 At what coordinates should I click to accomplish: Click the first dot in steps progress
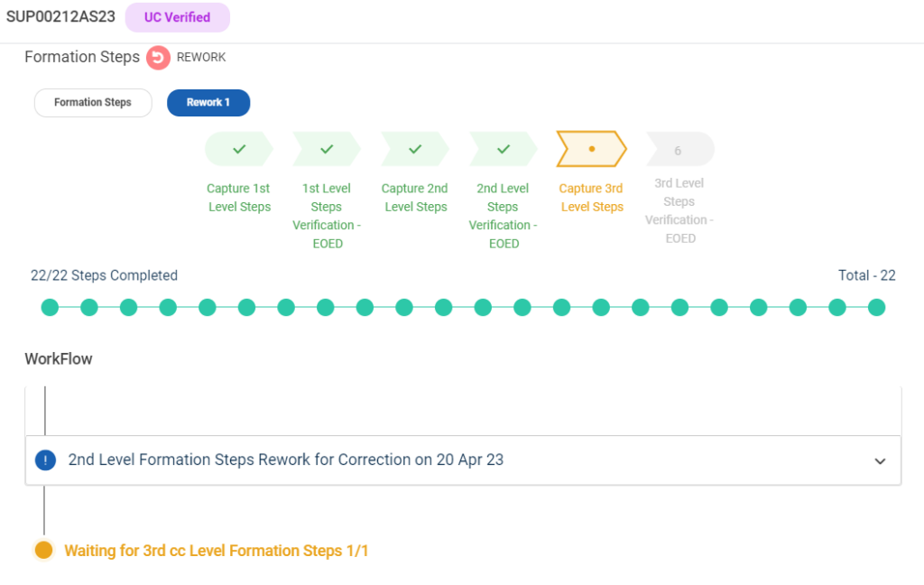[50, 308]
